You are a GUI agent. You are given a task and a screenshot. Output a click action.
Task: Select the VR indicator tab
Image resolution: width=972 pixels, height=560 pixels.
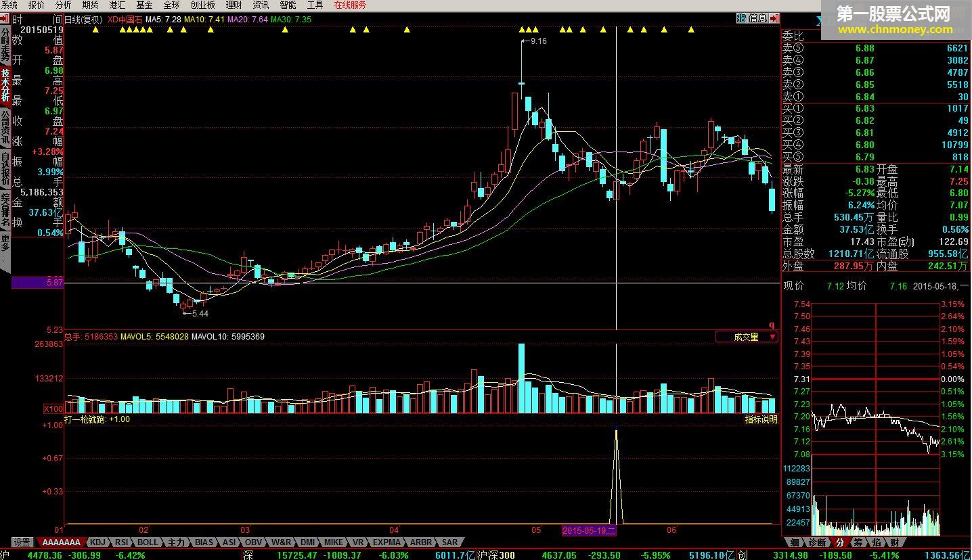(358, 542)
